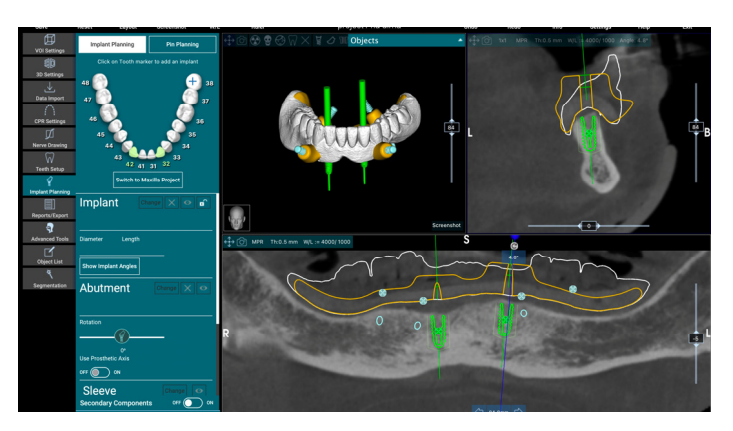Viewport: 733px width, 431px height.
Task: Expand the Objects dropdown
Action: (460, 41)
